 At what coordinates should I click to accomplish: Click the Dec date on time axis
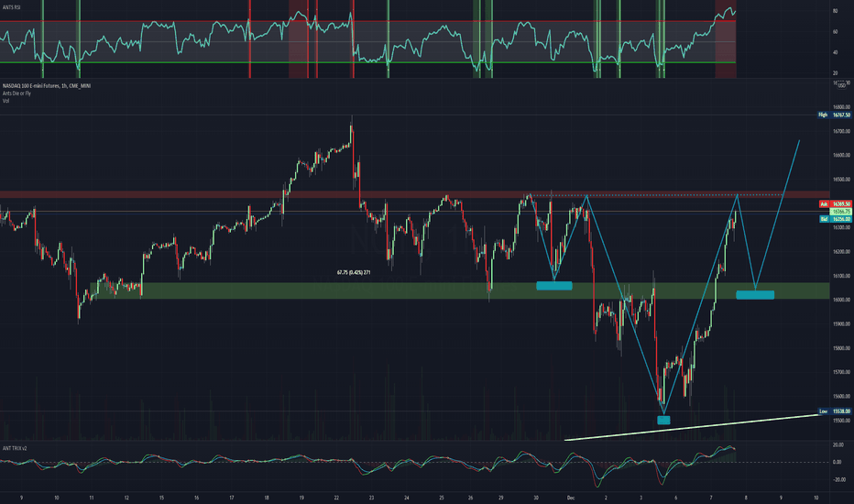[x=571, y=498]
